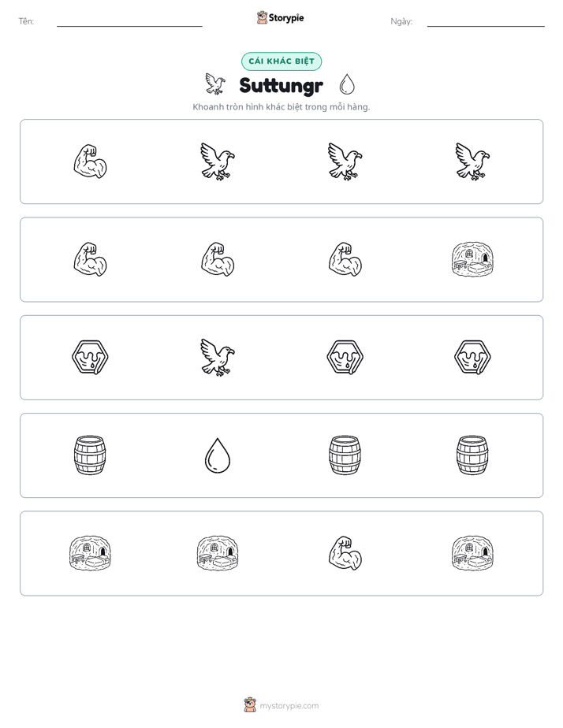Click the water drop beside the title
This screenshot has height=728, width=563.
click(347, 84)
